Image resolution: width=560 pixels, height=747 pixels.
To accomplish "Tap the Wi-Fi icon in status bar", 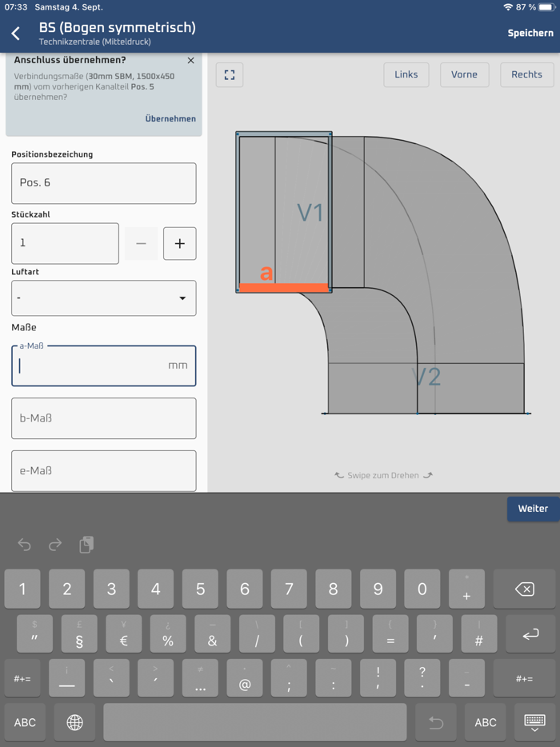I will click(508, 7).
